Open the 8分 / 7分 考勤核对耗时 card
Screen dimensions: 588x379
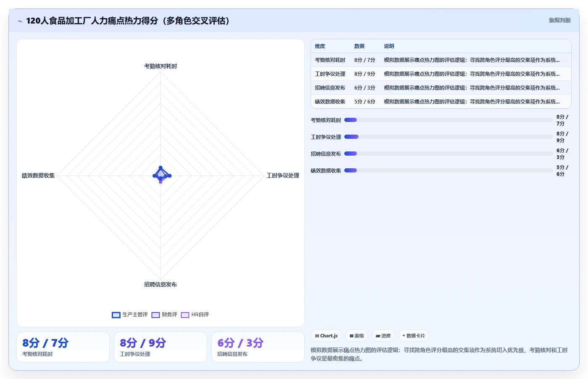pos(63,347)
